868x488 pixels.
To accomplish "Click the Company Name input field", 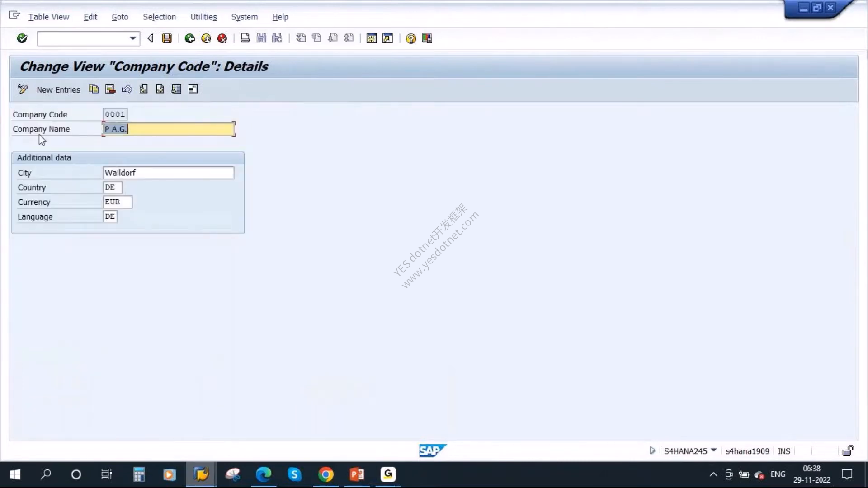I will pos(169,129).
